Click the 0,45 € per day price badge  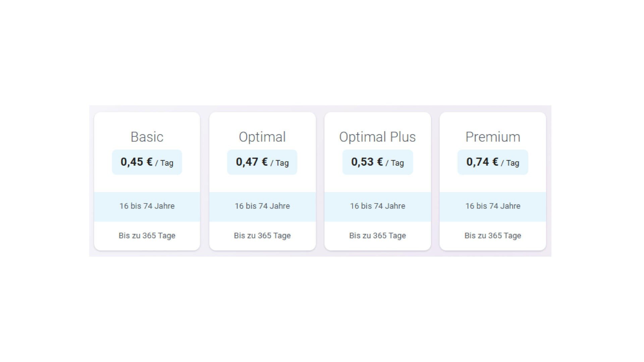(x=147, y=162)
